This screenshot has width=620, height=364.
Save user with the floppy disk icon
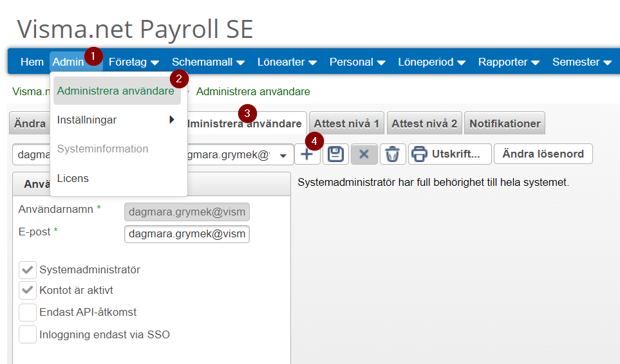click(x=335, y=154)
